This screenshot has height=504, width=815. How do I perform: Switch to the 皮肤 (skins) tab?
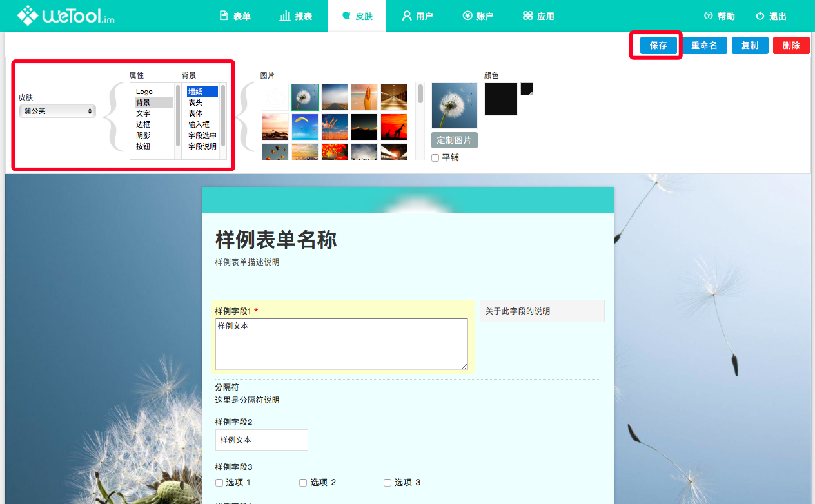point(357,16)
